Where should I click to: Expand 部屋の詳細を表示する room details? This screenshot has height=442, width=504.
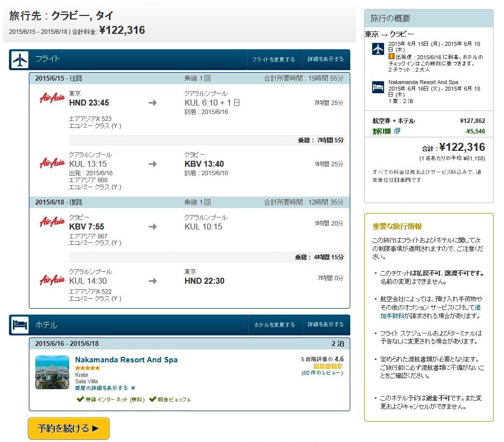(104, 388)
